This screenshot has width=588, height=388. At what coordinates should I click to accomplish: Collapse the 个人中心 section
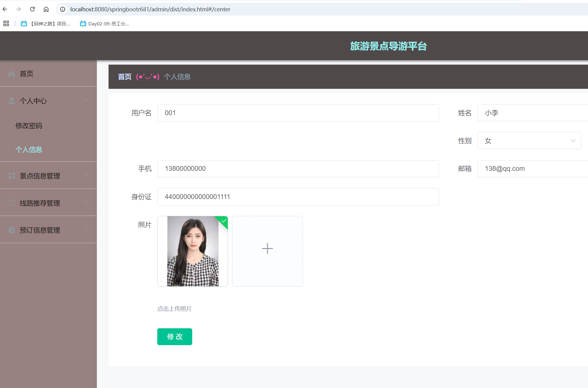pyautogui.click(x=86, y=100)
